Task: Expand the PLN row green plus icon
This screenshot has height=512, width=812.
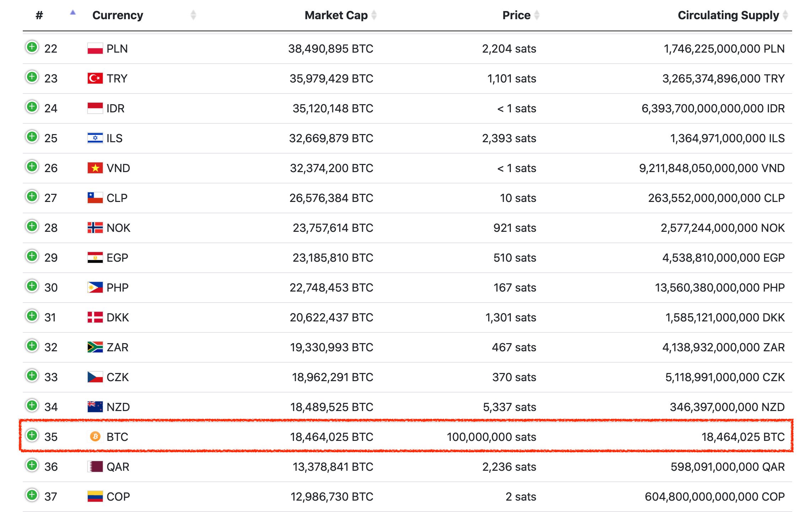Action: coord(32,47)
